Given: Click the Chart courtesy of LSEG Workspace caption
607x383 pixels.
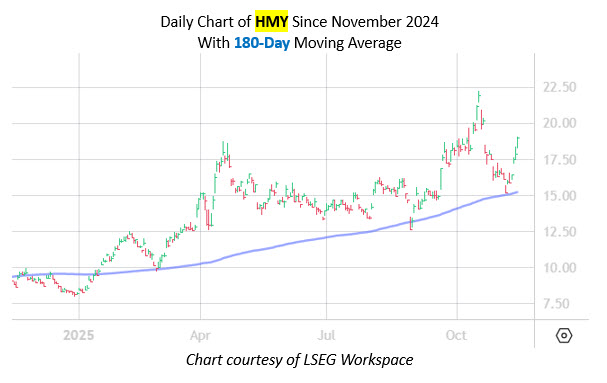Looking at the screenshot, I should click(299, 360).
